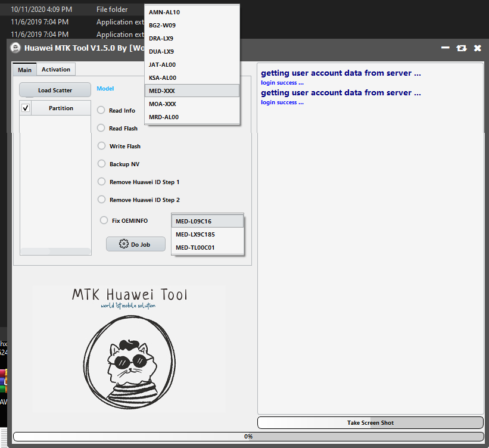Restore the Huawei MTK Tool window
This screenshot has height=448, width=489.
coord(461,48)
